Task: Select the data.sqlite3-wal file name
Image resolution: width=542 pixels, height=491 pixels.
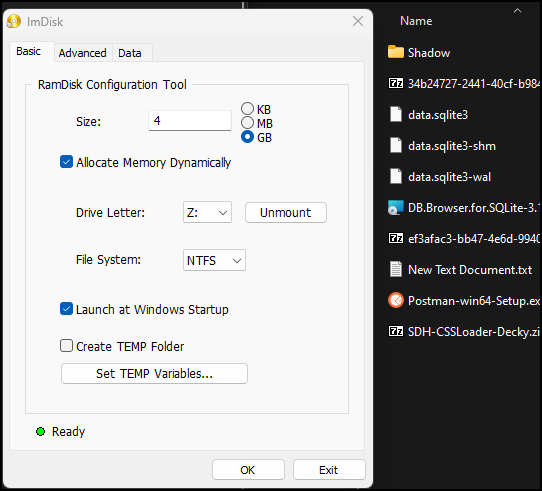Action: 449,177
